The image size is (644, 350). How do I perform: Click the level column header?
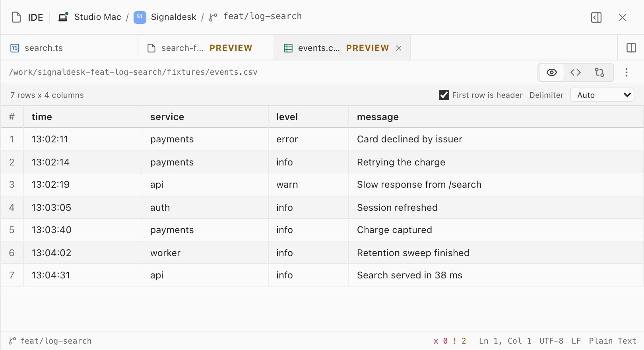coord(308,117)
